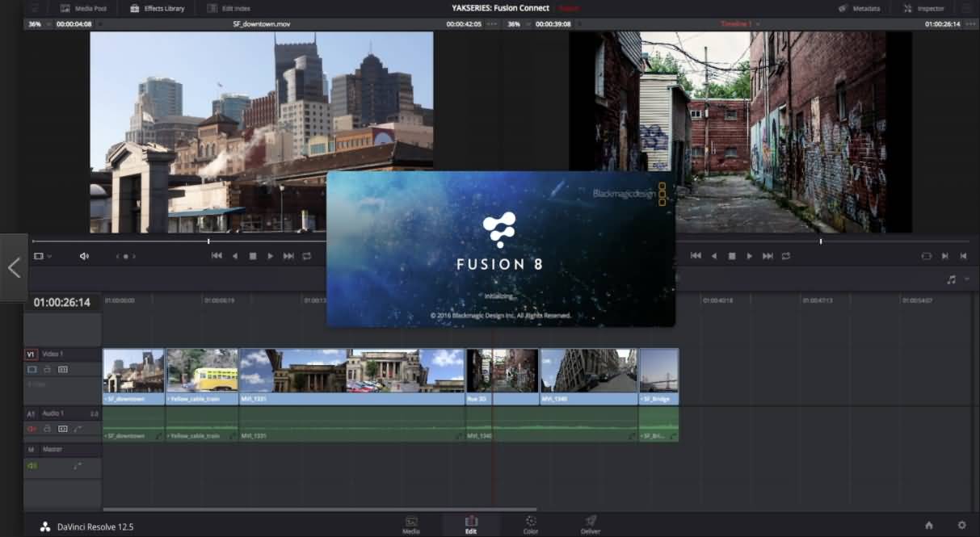
Task: Toggle auto select on Audio 1 track
Action: pos(63,429)
